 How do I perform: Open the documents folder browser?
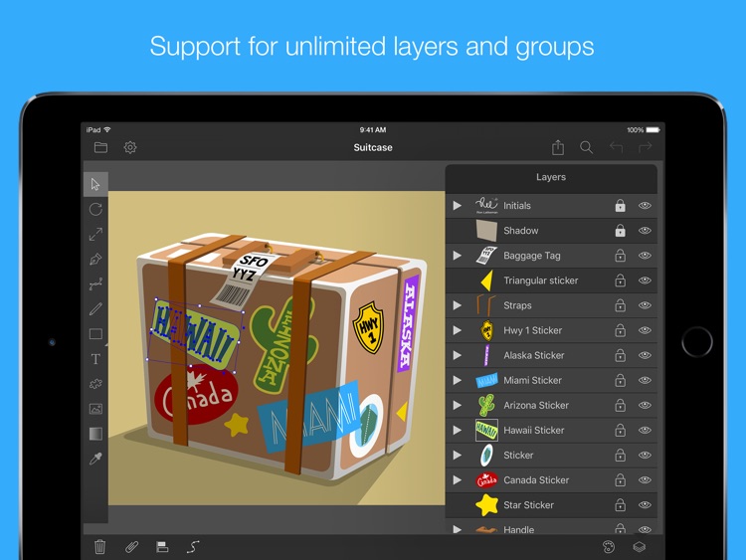[100, 147]
